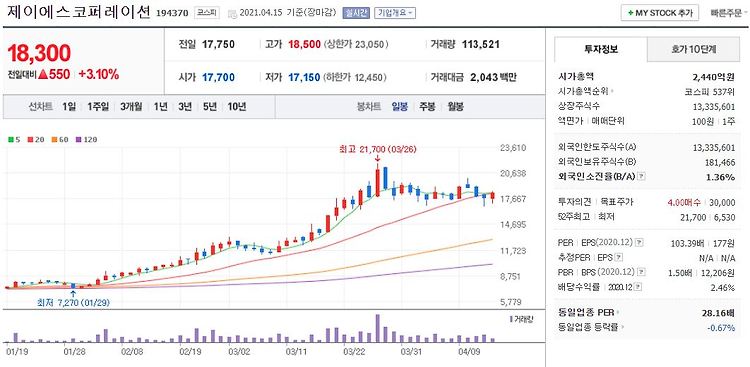Open help icon next to 배당수익률 2020.12
This screenshot has height=367, width=750.
coord(639,287)
